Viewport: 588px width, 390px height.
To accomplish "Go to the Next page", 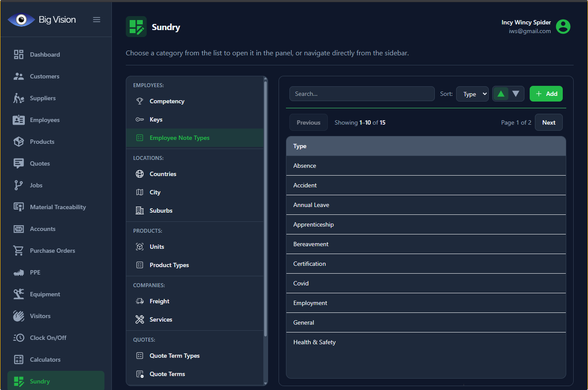I will pyautogui.click(x=548, y=122).
